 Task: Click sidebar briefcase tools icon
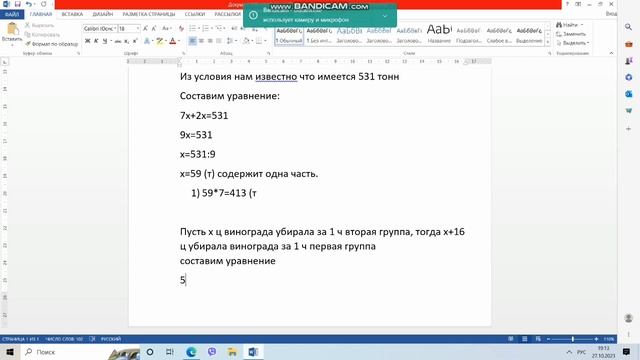click(x=629, y=44)
